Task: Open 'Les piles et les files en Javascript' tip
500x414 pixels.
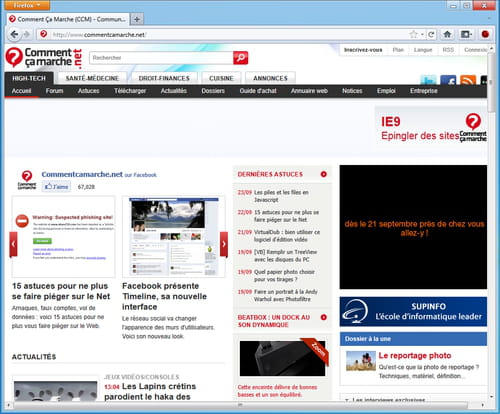Action: click(x=281, y=196)
